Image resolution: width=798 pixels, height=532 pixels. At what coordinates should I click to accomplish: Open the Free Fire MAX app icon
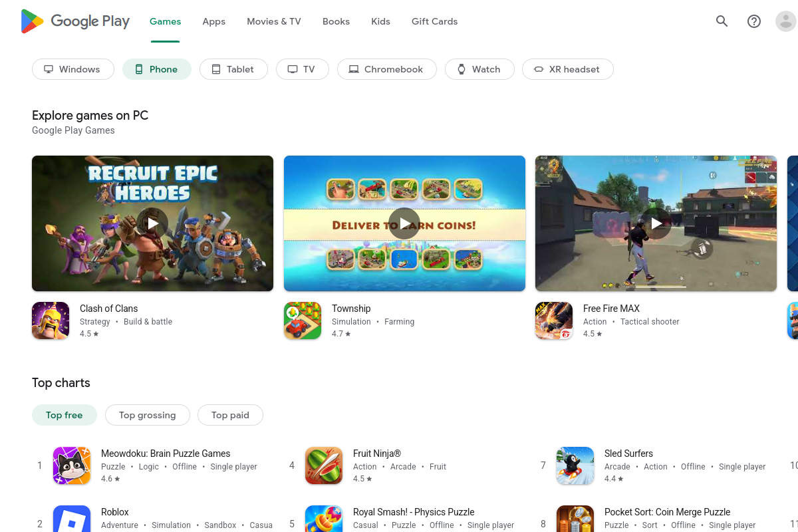(x=554, y=321)
